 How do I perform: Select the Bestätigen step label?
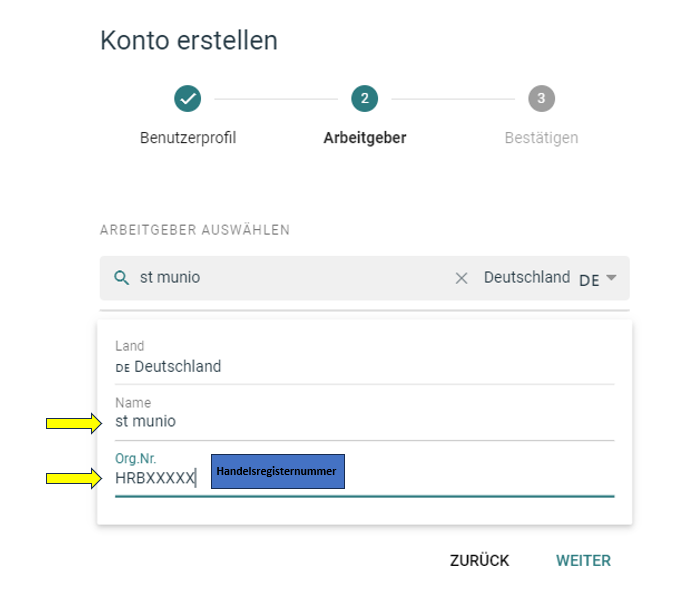click(542, 138)
